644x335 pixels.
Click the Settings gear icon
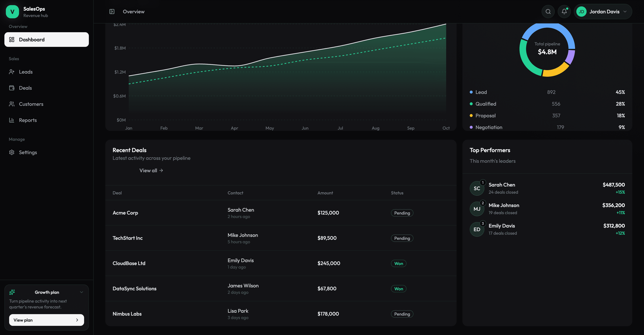click(x=12, y=152)
